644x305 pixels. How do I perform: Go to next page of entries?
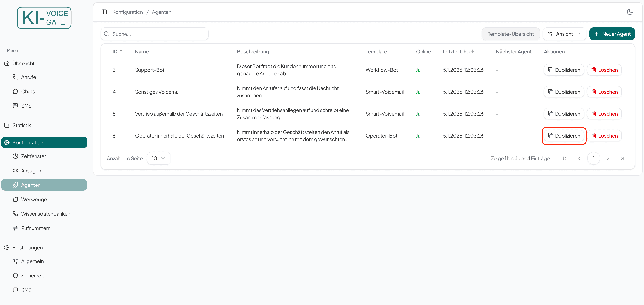click(608, 158)
